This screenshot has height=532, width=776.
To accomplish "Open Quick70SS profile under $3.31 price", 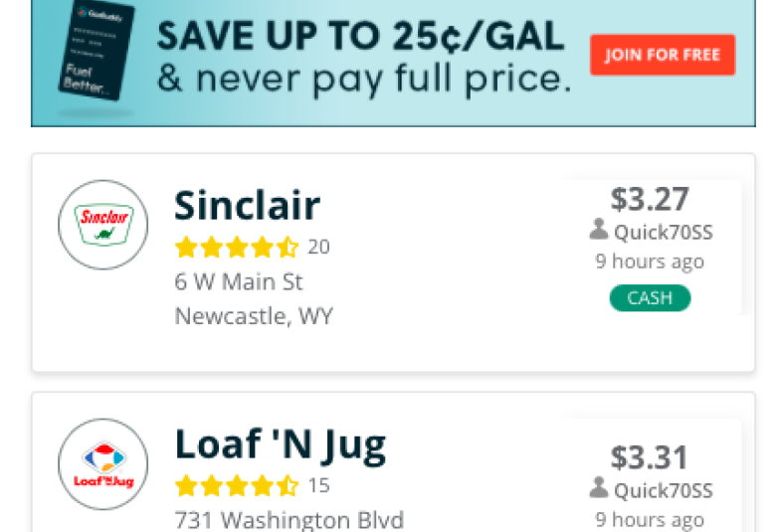I will [664, 490].
